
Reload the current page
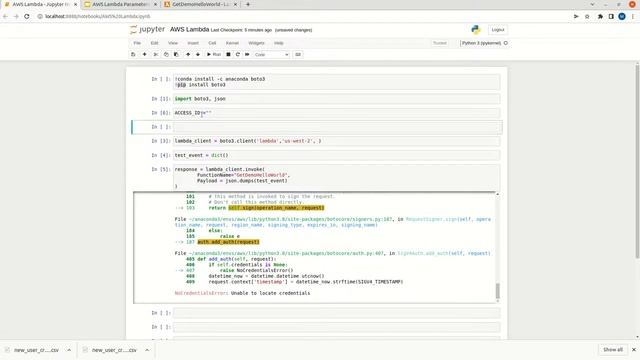(27, 16)
